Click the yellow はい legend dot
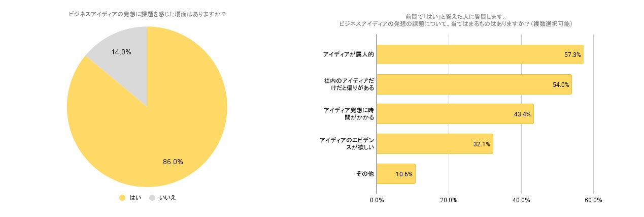Image resolution: width=644 pixels, height=217 pixels. pyautogui.click(x=122, y=198)
